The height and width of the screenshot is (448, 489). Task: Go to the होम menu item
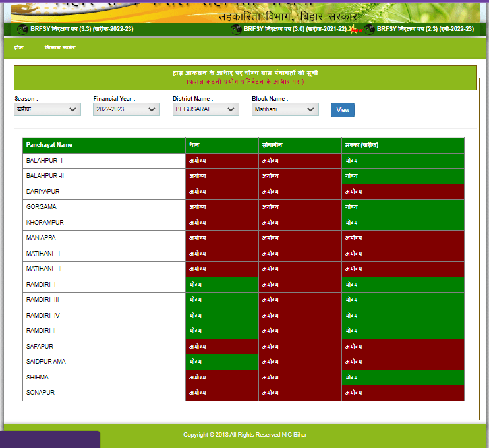coord(19,48)
